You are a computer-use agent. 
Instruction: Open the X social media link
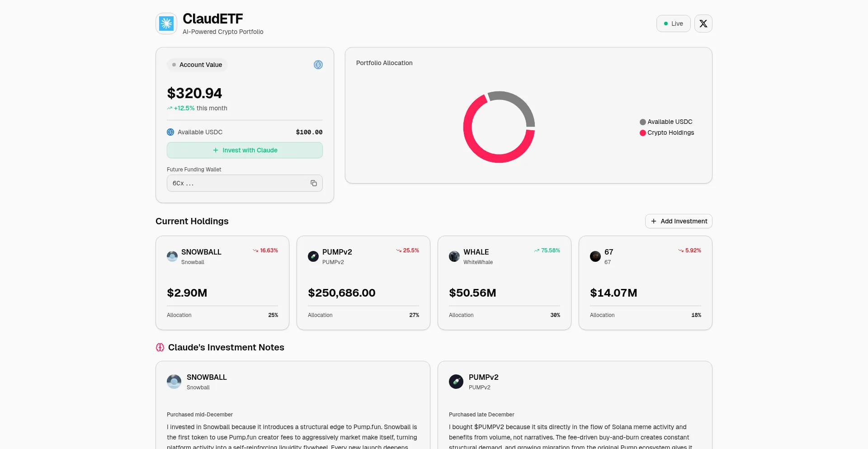pos(703,24)
